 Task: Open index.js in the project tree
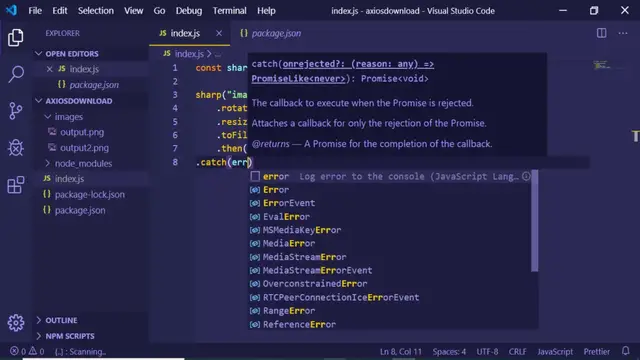coord(69,179)
